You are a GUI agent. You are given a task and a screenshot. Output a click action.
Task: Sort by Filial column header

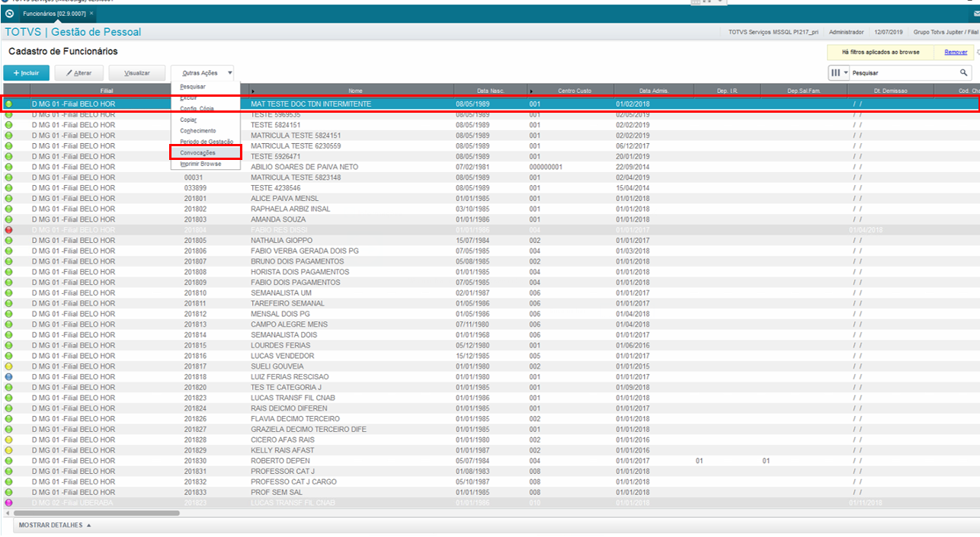click(107, 91)
